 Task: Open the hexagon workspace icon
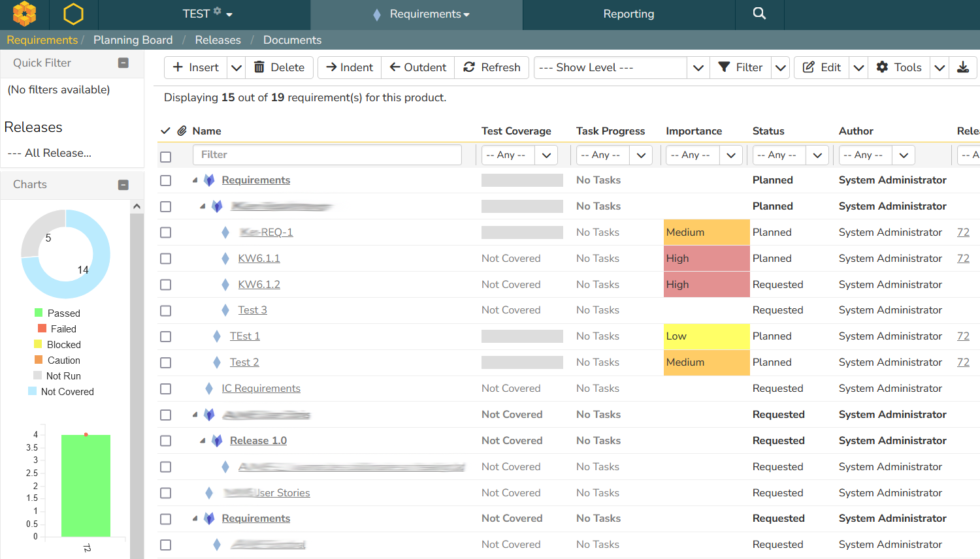click(73, 14)
